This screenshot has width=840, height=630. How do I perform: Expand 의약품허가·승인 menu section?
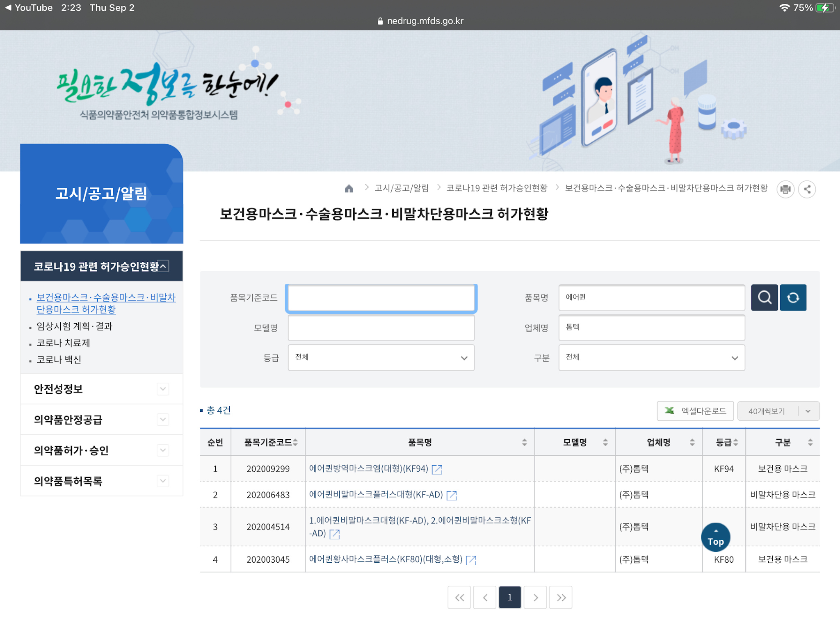coord(163,450)
